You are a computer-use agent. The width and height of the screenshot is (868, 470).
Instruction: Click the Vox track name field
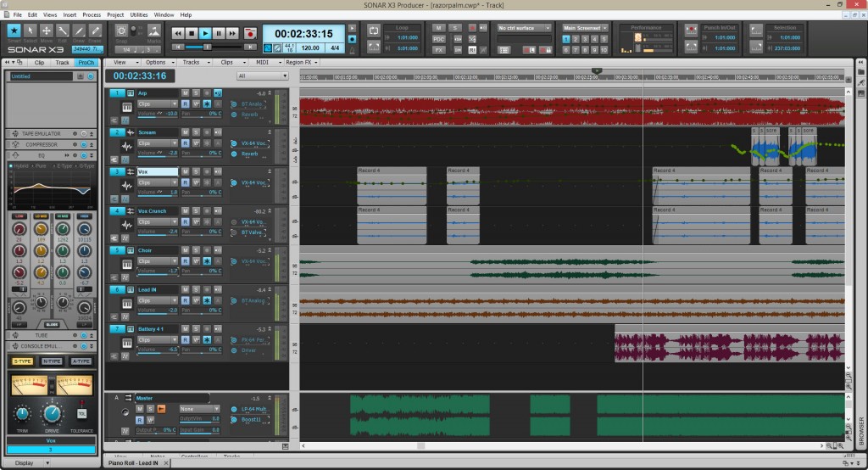pyautogui.click(x=158, y=172)
